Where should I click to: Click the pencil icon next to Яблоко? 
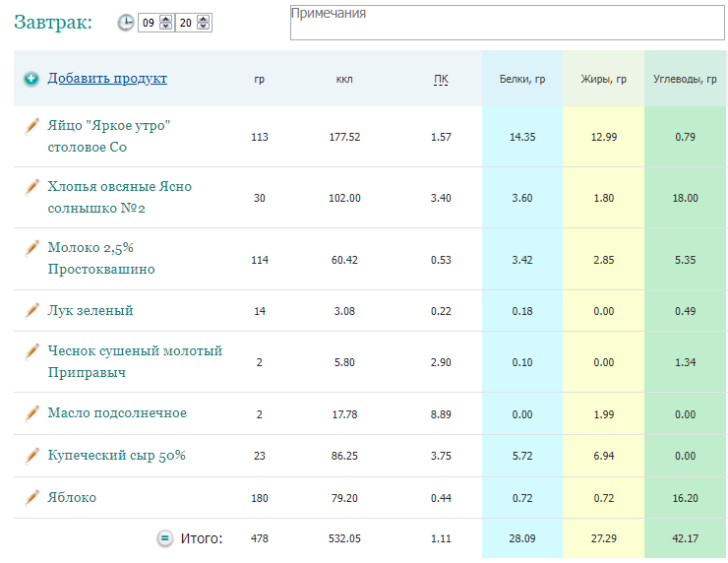pos(31,498)
